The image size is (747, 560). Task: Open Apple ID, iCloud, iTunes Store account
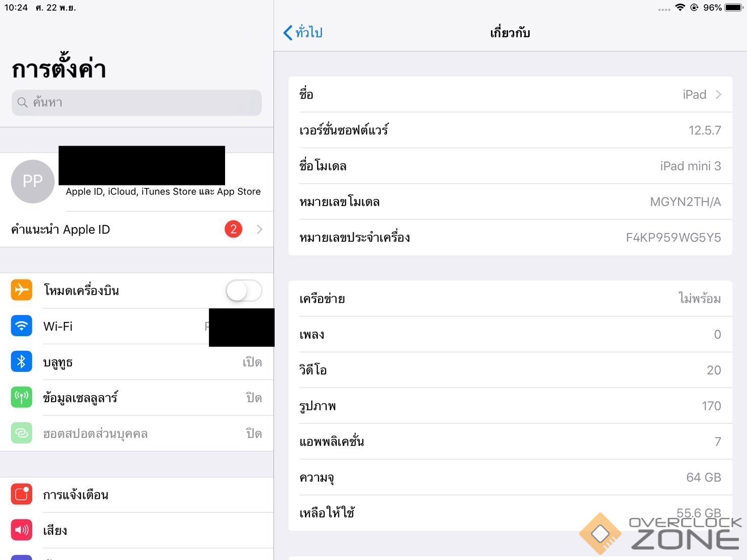[x=137, y=181]
